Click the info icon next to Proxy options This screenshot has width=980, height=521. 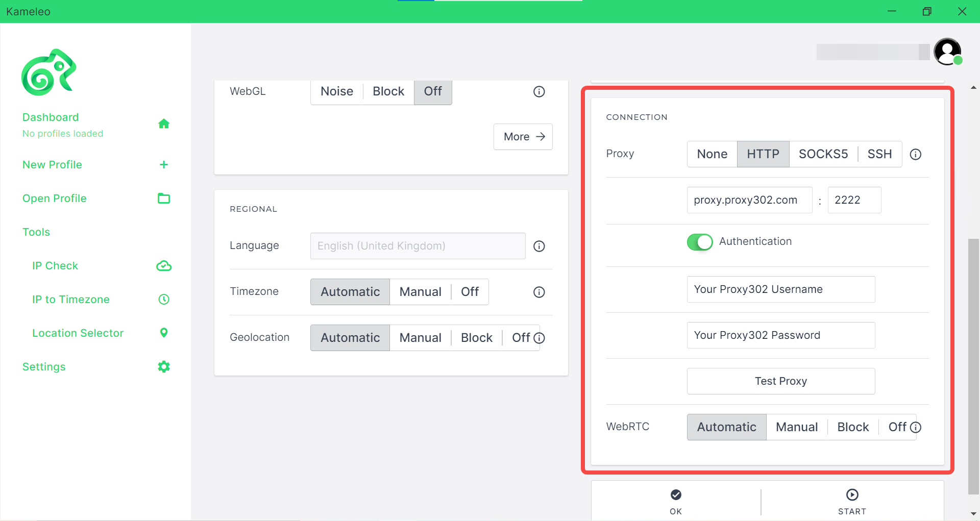[x=916, y=154]
